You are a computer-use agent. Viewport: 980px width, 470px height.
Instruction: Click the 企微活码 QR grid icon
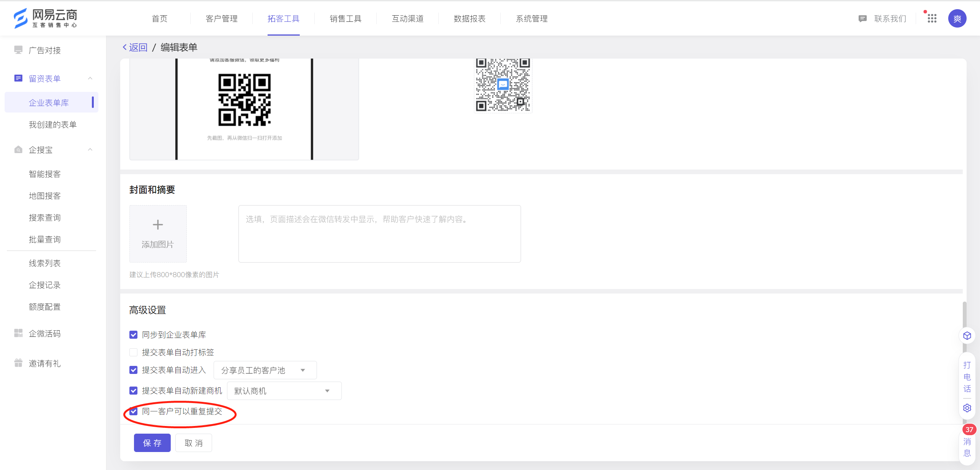18,333
